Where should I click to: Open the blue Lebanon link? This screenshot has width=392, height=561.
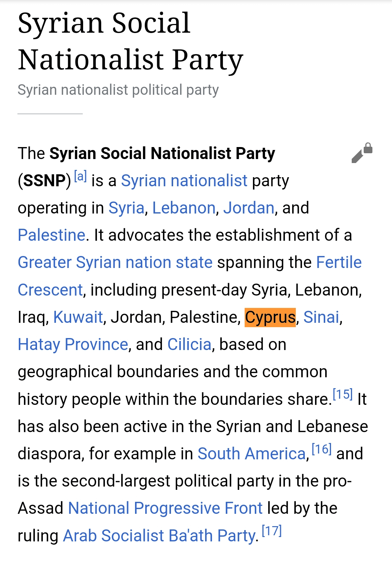[x=184, y=208]
